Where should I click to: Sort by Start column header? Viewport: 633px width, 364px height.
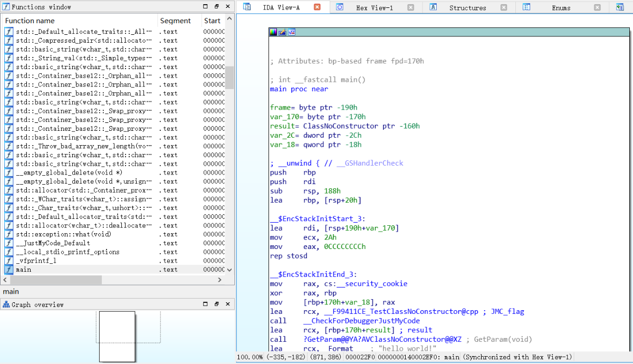(x=213, y=21)
